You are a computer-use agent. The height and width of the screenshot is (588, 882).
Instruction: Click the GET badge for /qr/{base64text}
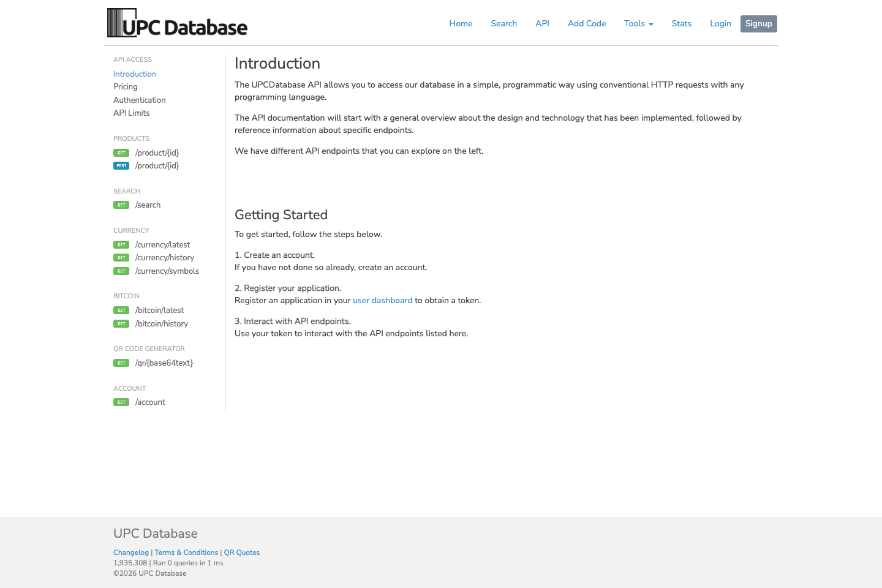pyautogui.click(x=121, y=363)
